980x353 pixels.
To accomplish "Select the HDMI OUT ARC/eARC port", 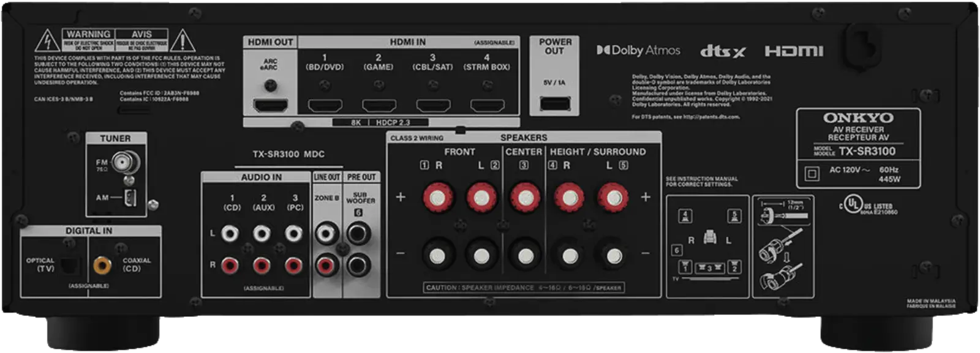I will pyautogui.click(x=271, y=105).
